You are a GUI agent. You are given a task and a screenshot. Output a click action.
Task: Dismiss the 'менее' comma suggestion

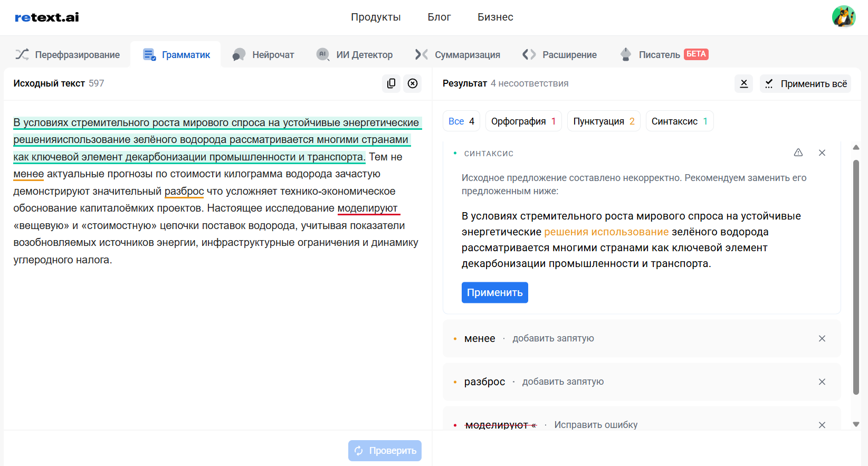822,339
